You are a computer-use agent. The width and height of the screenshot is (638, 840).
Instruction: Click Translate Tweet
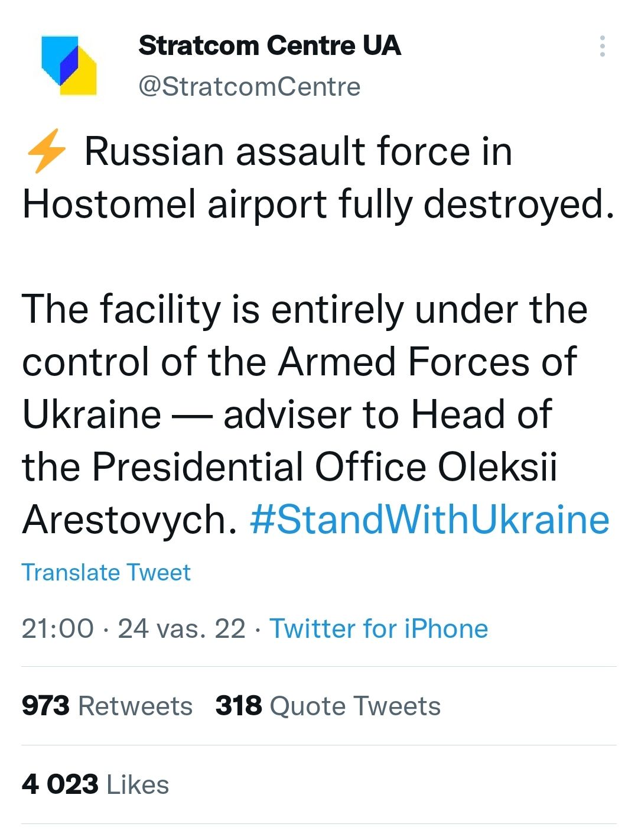(106, 572)
